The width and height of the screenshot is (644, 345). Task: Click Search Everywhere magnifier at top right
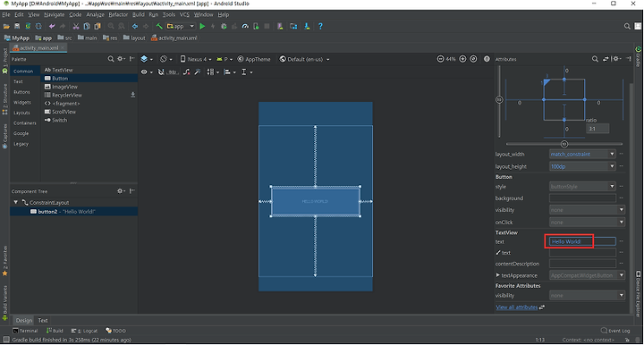(x=627, y=26)
